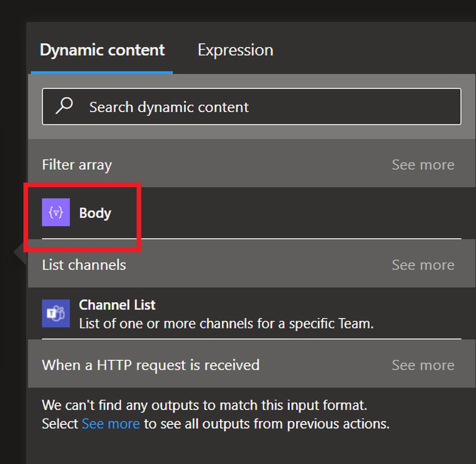Choose the Channel List title
Screen dimensions: 476x464
click(117, 305)
